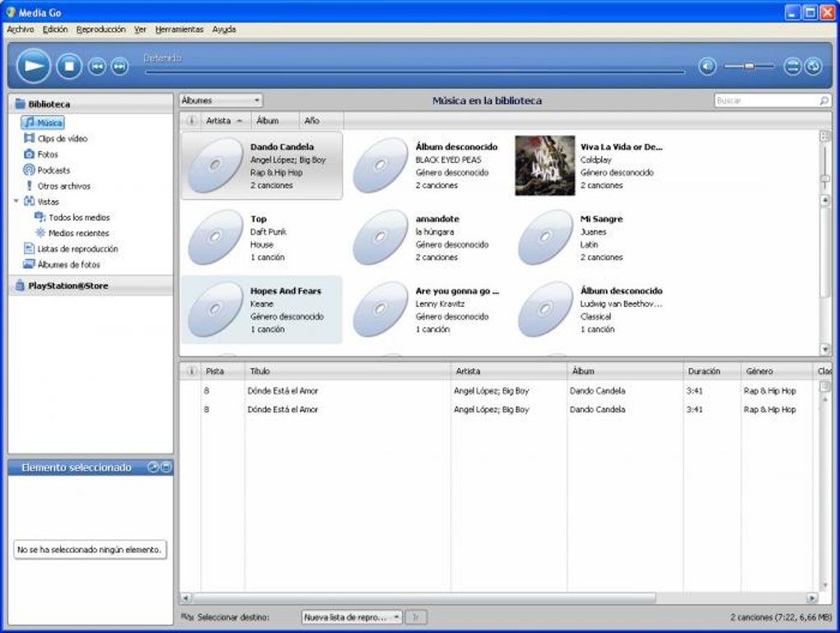
Task: Open Otros archivos section
Action: click(x=58, y=186)
